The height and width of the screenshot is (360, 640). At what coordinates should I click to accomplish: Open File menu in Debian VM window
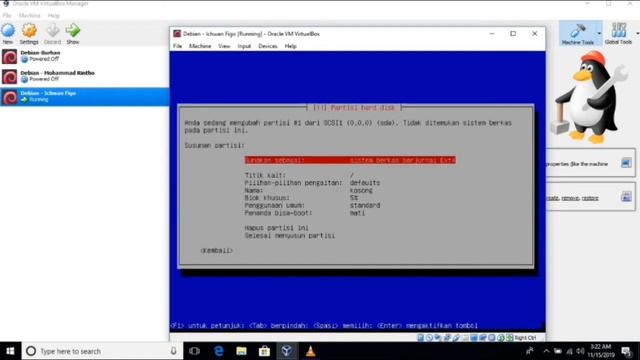178,46
